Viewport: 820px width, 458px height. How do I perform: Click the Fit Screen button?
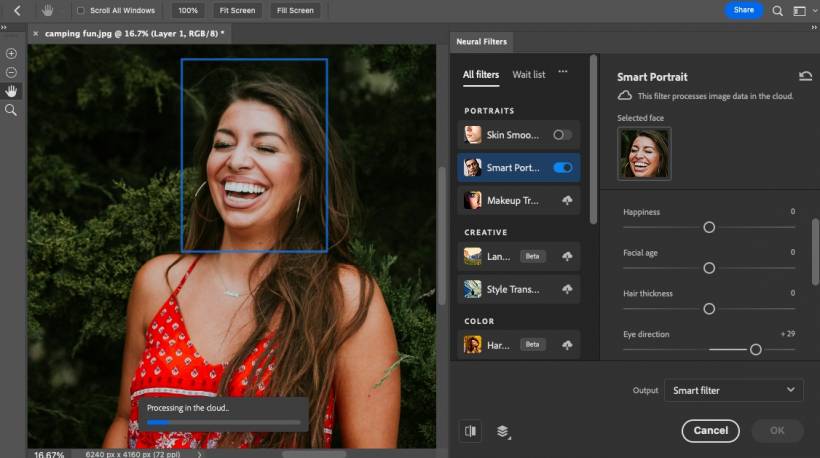[237, 10]
